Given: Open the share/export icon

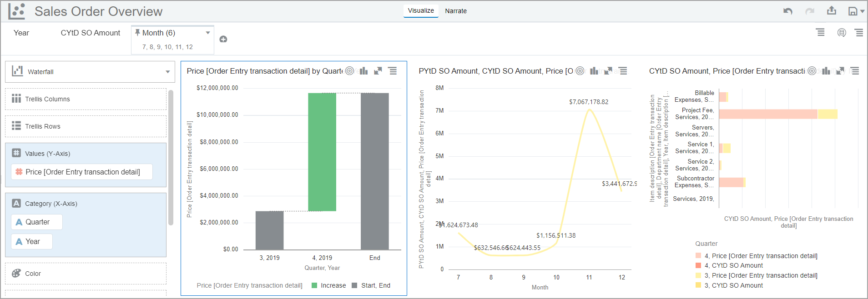Looking at the screenshot, I should (x=832, y=10).
